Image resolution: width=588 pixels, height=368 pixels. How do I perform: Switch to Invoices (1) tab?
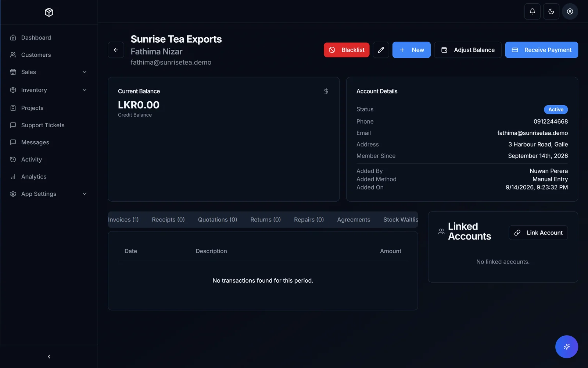coord(123,220)
